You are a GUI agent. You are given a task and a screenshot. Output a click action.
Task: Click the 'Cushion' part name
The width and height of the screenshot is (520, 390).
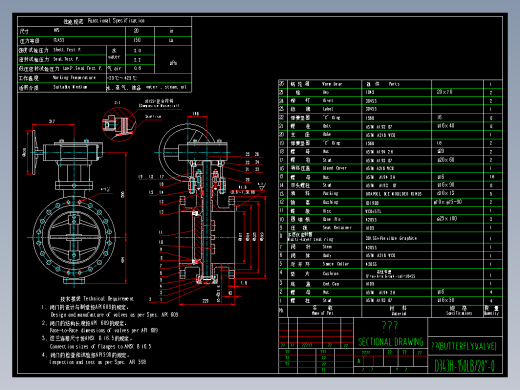pos(330,273)
